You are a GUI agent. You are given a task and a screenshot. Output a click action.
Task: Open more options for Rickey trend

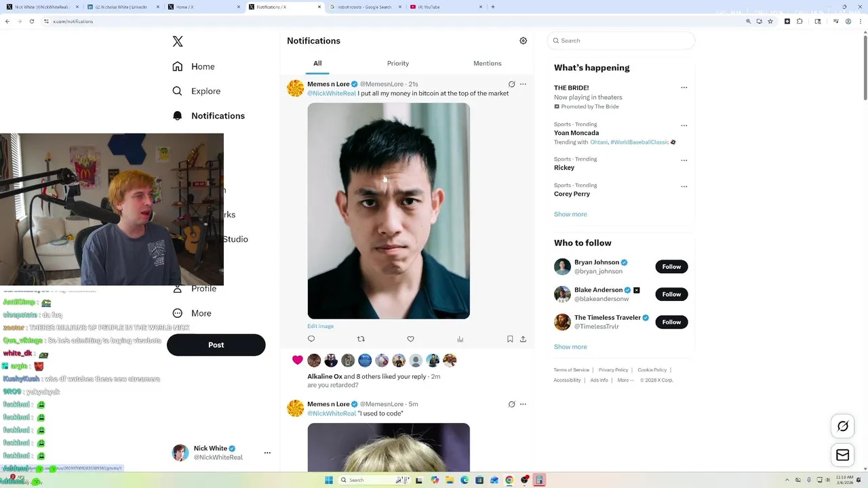point(684,161)
